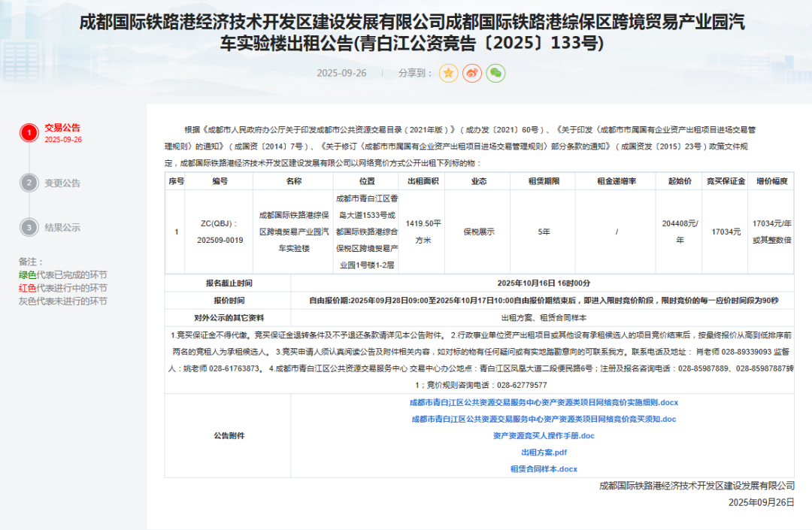Switch to the 变更公告 step
The width and height of the screenshot is (812, 530).
click(x=62, y=183)
